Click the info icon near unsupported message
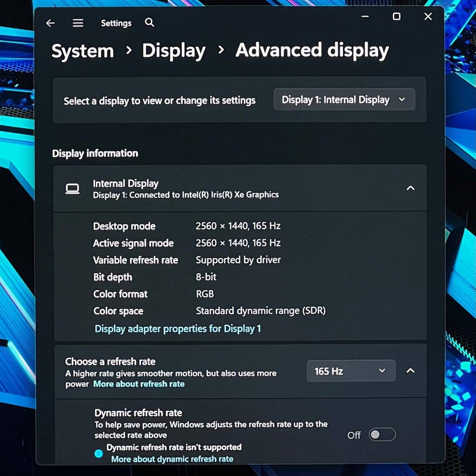This screenshot has height=476, width=476. point(98,453)
